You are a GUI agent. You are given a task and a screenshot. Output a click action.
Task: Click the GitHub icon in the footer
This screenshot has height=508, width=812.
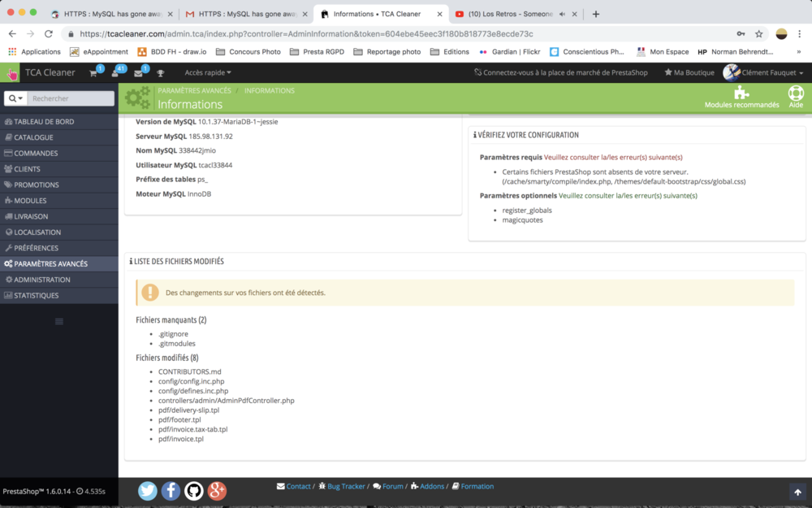tap(193, 490)
